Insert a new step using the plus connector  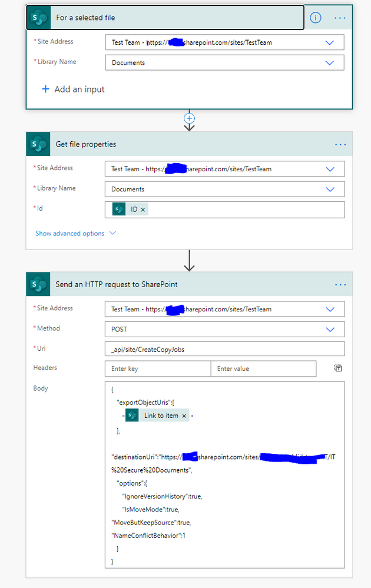(189, 118)
